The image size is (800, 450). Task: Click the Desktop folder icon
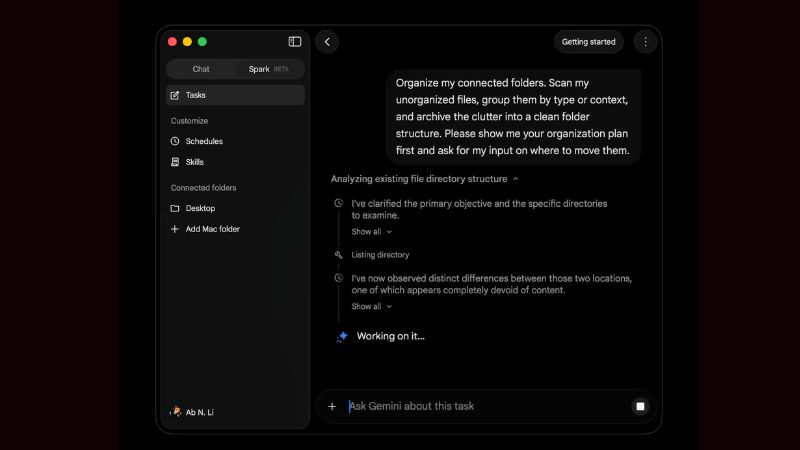[175, 208]
